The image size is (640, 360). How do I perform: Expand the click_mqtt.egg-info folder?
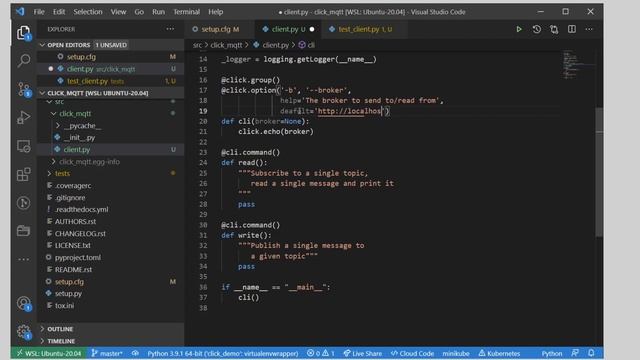tap(53, 162)
